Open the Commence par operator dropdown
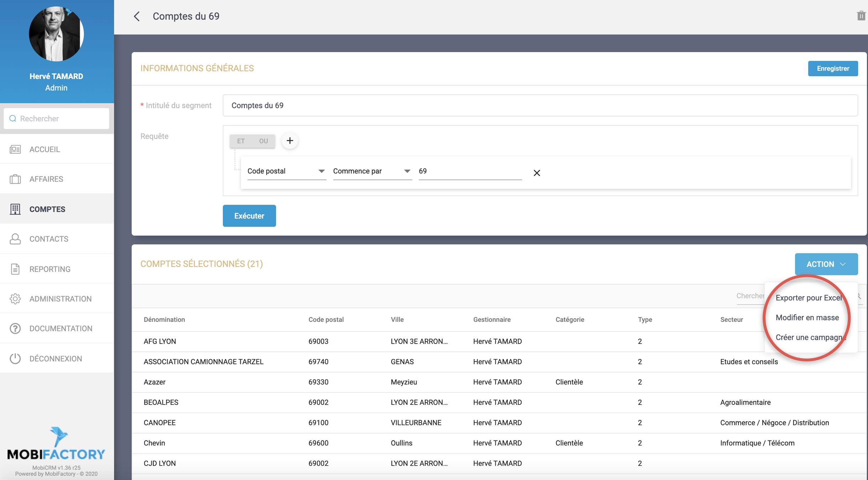This screenshot has height=480, width=868. pos(372,171)
